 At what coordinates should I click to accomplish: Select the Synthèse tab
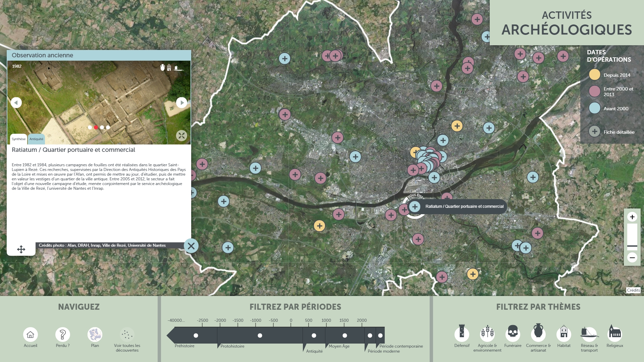click(x=18, y=139)
